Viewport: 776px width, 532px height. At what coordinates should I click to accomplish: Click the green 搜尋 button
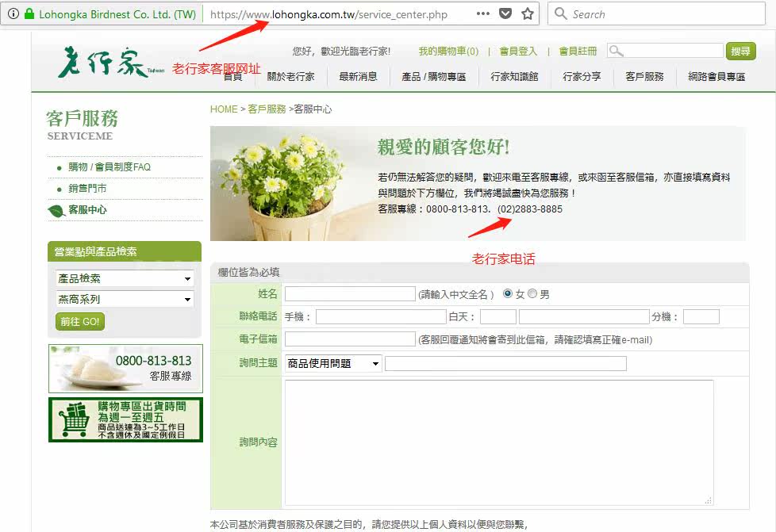click(741, 51)
